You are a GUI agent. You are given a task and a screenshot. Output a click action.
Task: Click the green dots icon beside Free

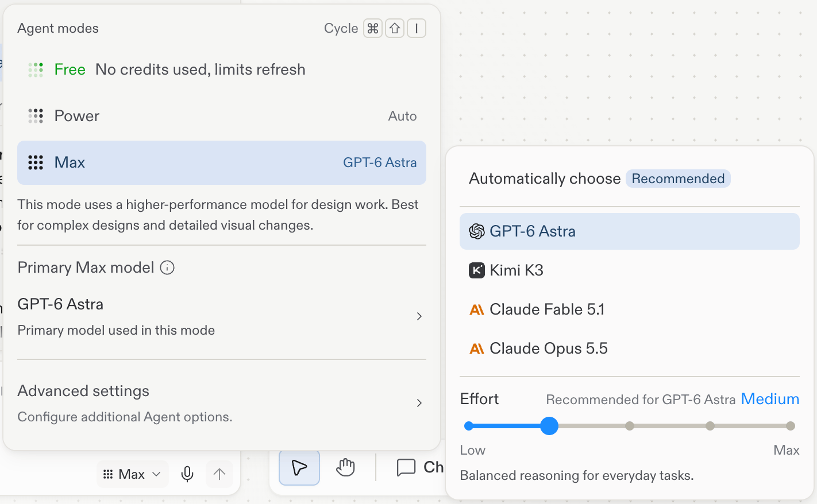click(x=36, y=69)
